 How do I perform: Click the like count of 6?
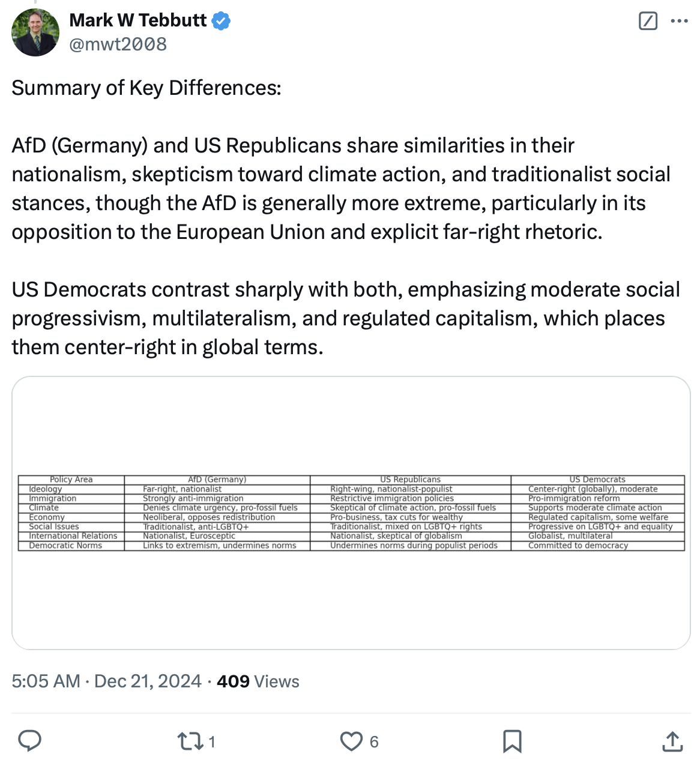374,742
